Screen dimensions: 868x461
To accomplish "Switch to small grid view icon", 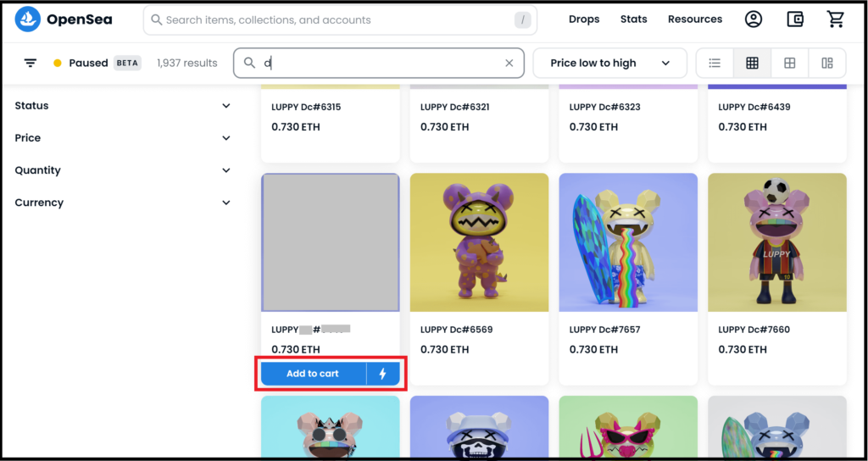I will click(x=752, y=63).
